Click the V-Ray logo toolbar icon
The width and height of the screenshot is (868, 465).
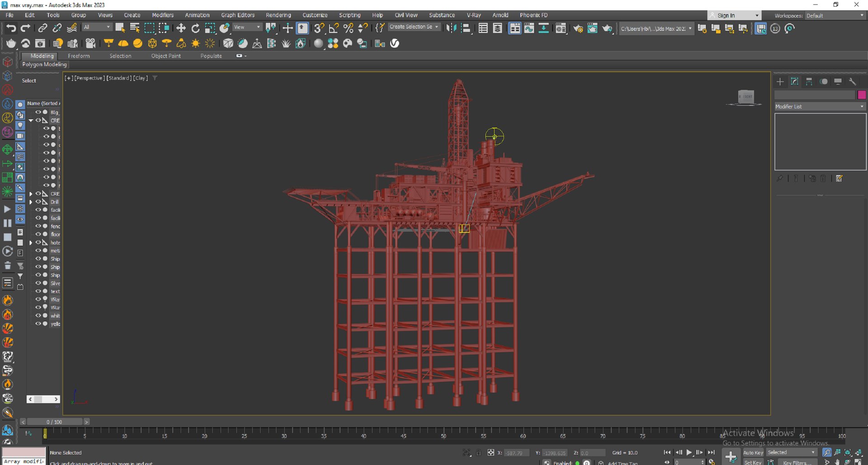point(395,43)
